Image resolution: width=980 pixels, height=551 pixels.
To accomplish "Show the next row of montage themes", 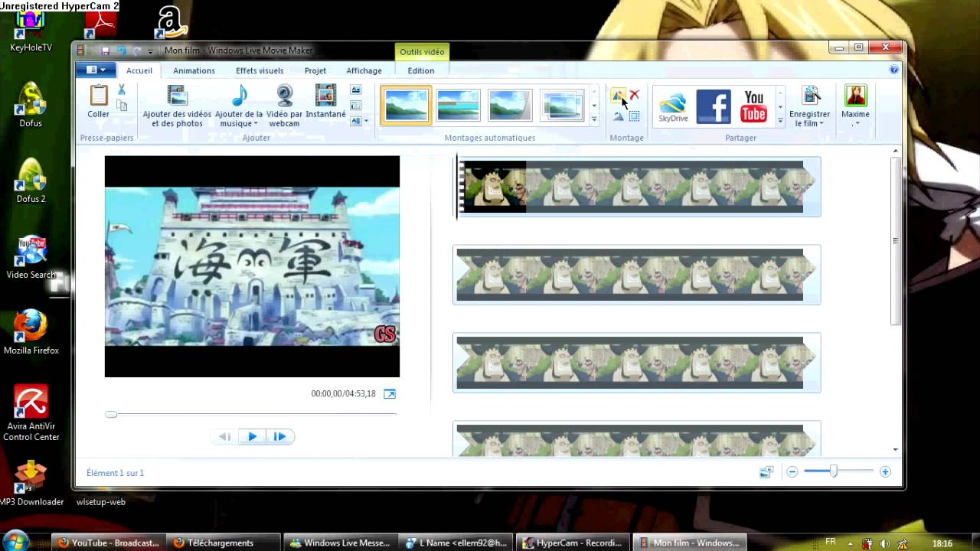I will coord(594,106).
